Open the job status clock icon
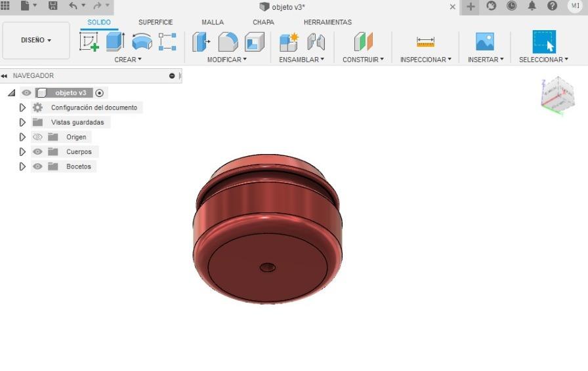 pos(511,6)
